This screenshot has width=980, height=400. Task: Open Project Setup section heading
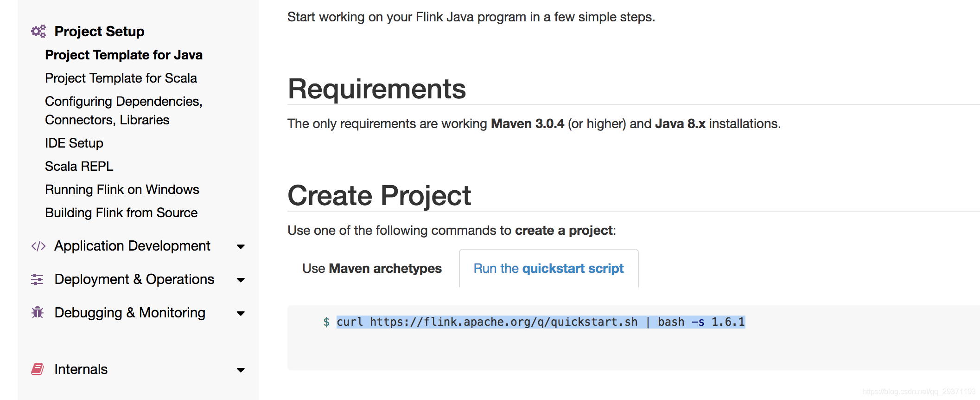pos(99,31)
